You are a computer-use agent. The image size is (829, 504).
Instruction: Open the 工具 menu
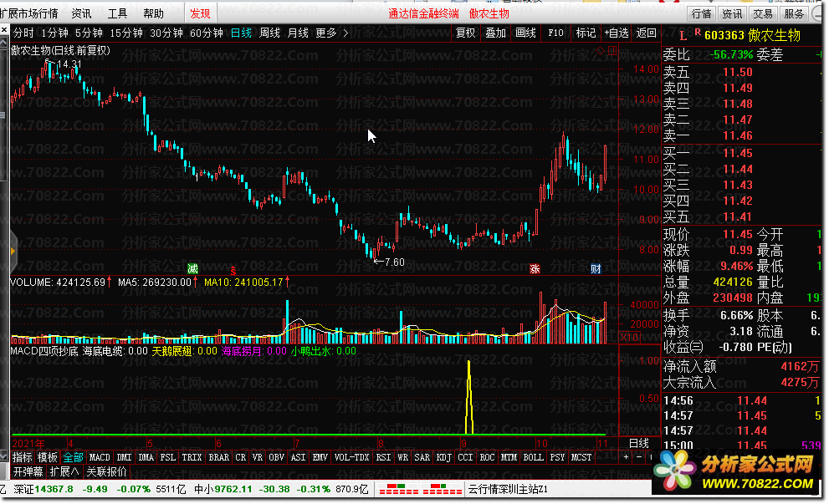click(x=117, y=13)
